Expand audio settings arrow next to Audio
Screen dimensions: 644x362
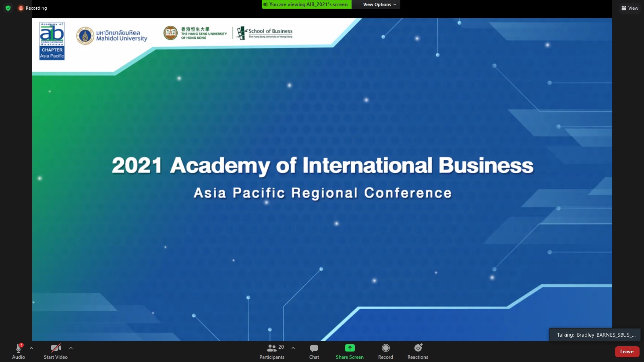coord(31,348)
